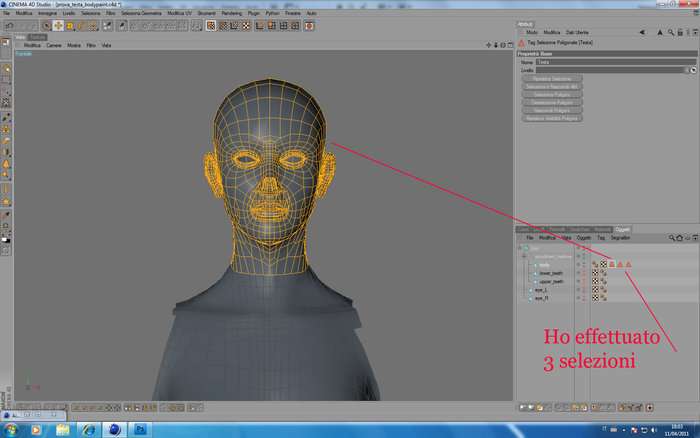Launch Photoshop from the Windows taskbar
The width and height of the screenshot is (700, 438).
pyautogui.click(x=140, y=430)
